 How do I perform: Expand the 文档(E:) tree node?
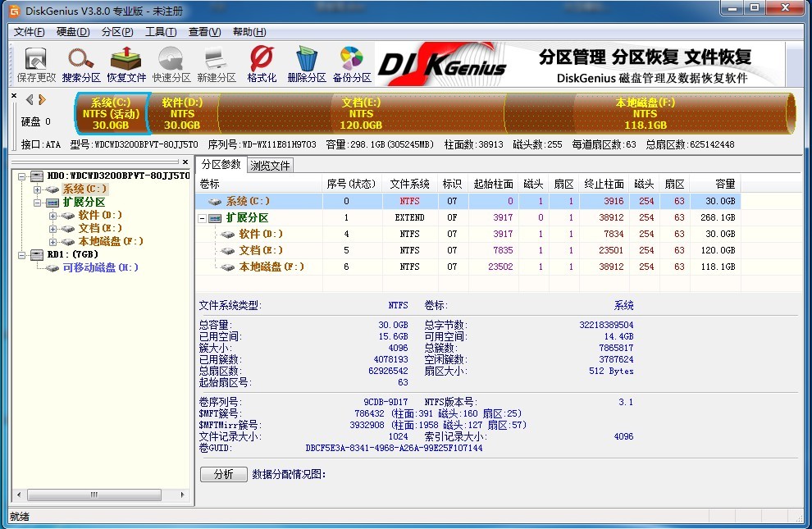tap(52, 229)
